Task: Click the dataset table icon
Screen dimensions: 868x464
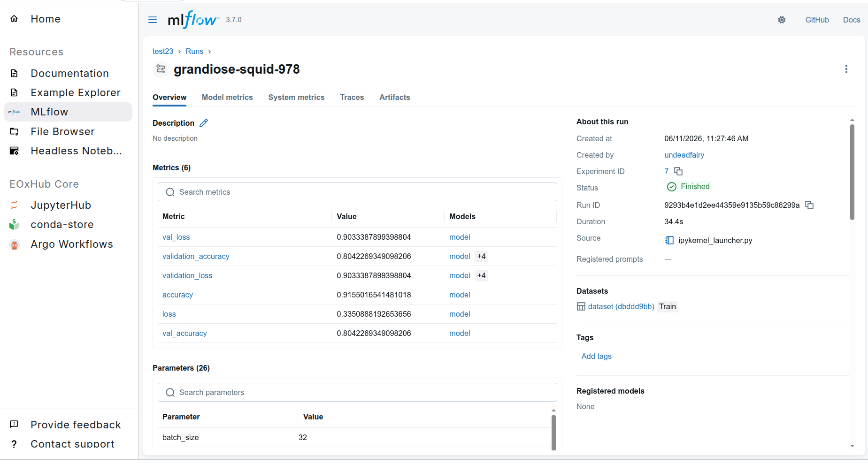Action: 581,306
